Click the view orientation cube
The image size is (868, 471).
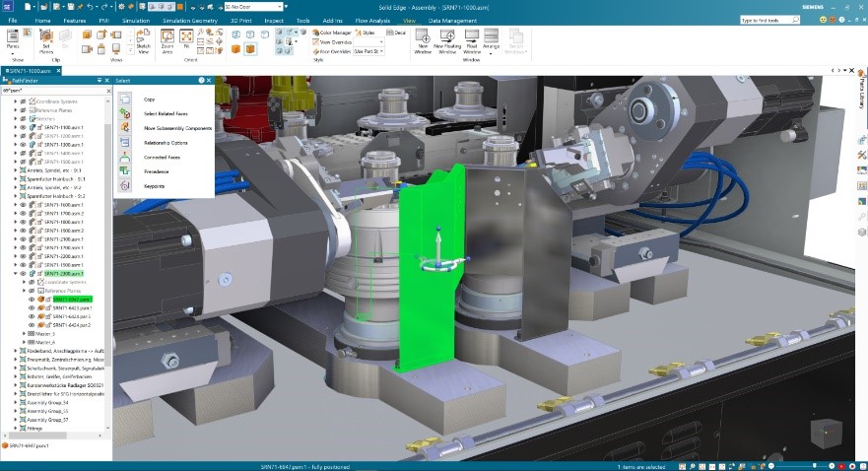tap(827, 433)
